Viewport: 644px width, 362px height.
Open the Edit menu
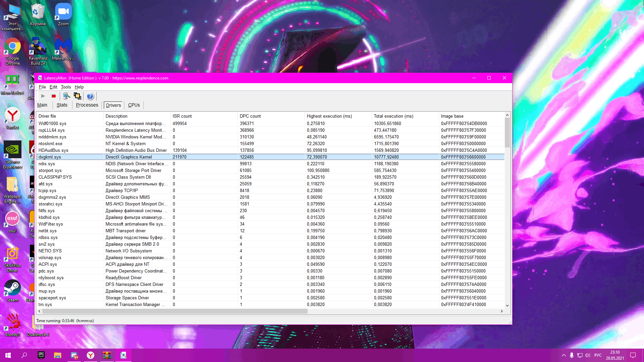click(x=53, y=87)
